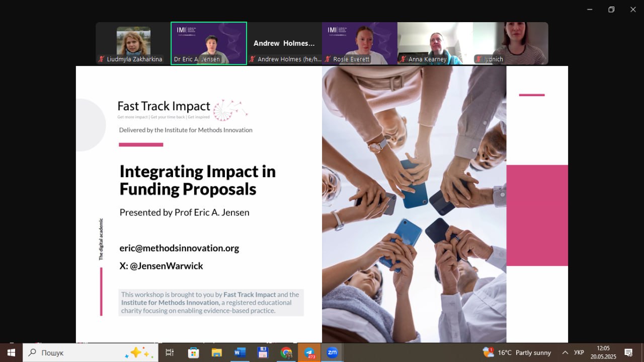Select Liudmyla Zakharkina's video thumbnail

[x=133, y=43]
